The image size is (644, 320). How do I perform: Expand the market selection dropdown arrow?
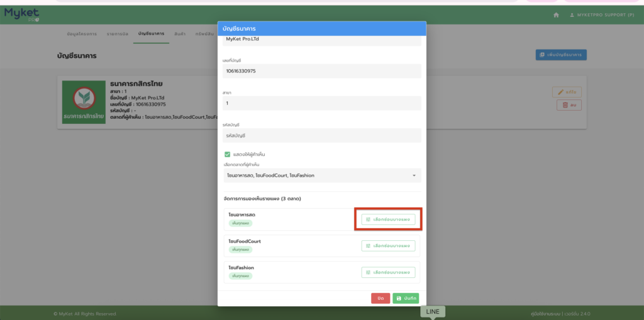tap(414, 175)
